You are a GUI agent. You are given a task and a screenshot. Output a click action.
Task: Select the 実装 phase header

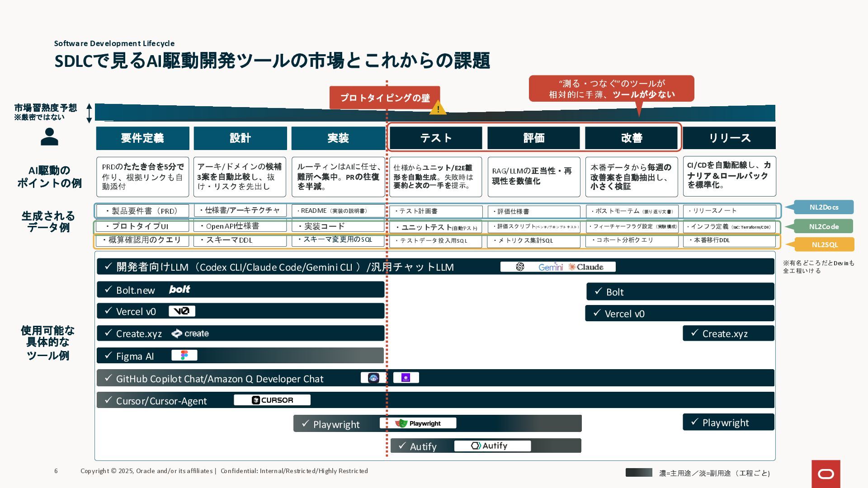pyautogui.click(x=338, y=138)
